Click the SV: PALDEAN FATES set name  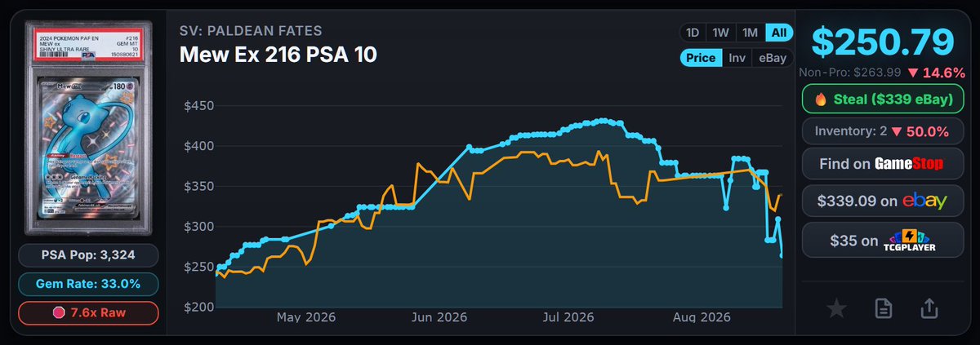coord(250,32)
